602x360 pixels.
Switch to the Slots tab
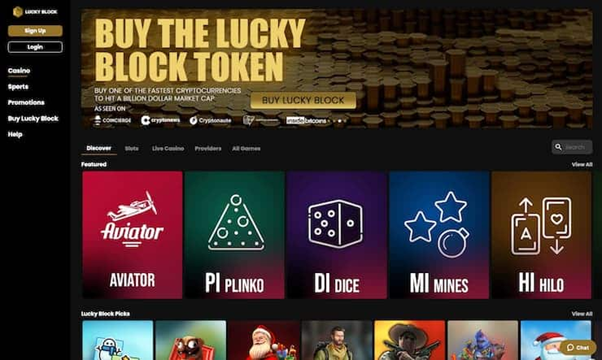tap(132, 149)
